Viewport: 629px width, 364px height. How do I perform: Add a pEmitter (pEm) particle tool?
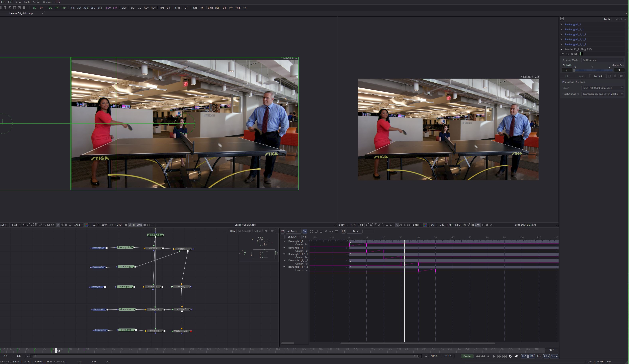108,8
